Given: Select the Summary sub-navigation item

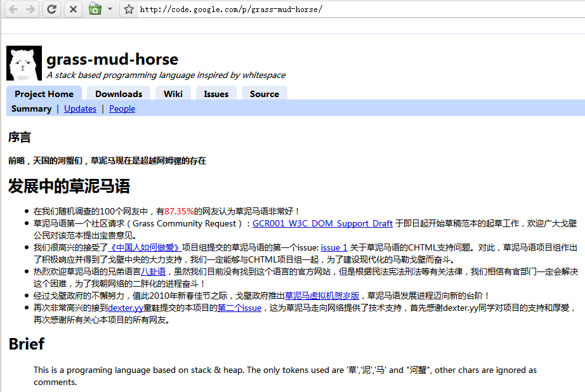Looking at the screenshot, I should [31, 108].
